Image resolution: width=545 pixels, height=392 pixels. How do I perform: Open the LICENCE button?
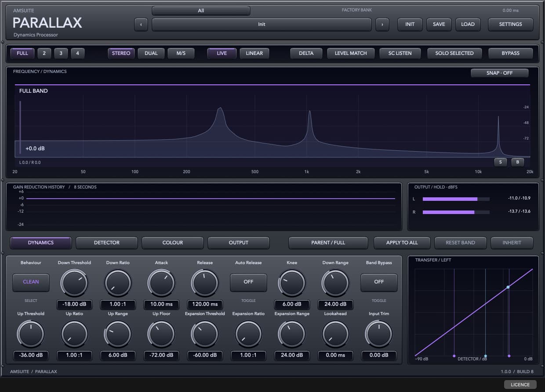[520, 385]
